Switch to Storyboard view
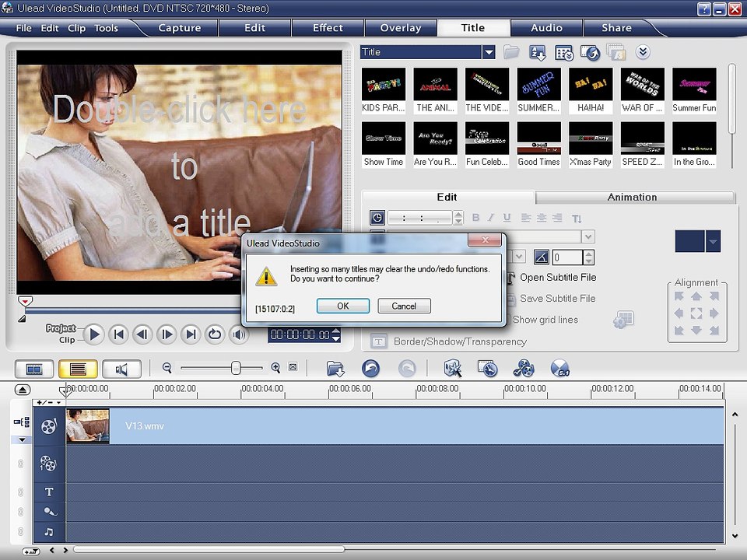This screenshot has height=560, width=747. click(33, 369)
